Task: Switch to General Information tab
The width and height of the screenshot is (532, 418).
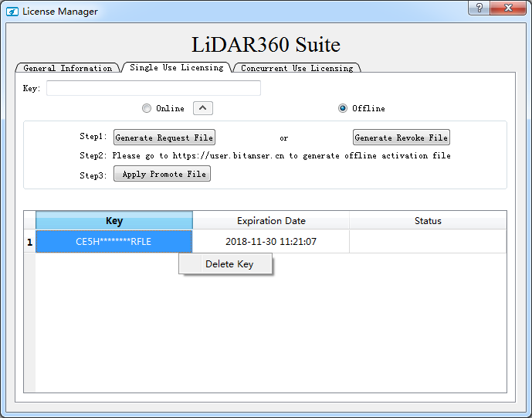Action: (x=67, y=68)
